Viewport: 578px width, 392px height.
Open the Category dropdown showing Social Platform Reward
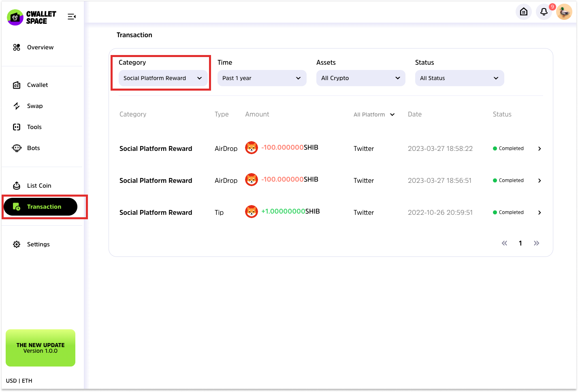pos(163,78)
